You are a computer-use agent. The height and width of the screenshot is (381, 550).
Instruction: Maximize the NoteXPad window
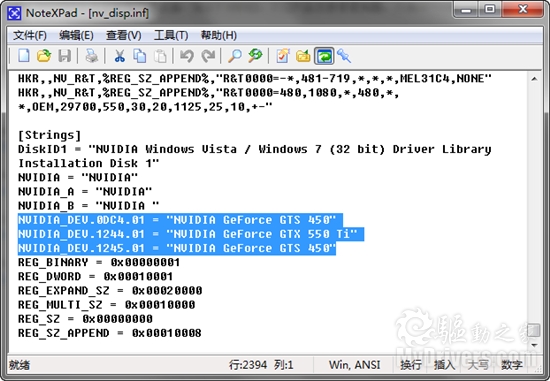point(490,10)
